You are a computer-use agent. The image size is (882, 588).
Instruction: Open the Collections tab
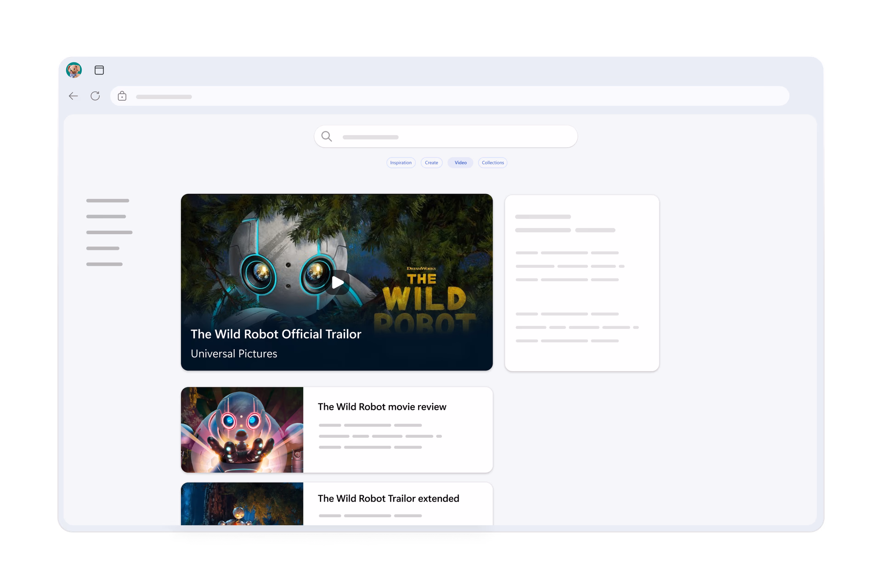492,163
